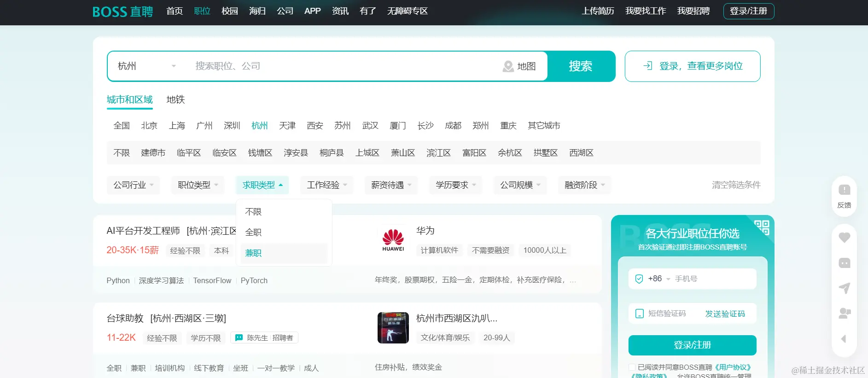Click 上传简历 in header
Image resolution: width=868 pixels, height=378 pixels.
[x=598, y=11]
